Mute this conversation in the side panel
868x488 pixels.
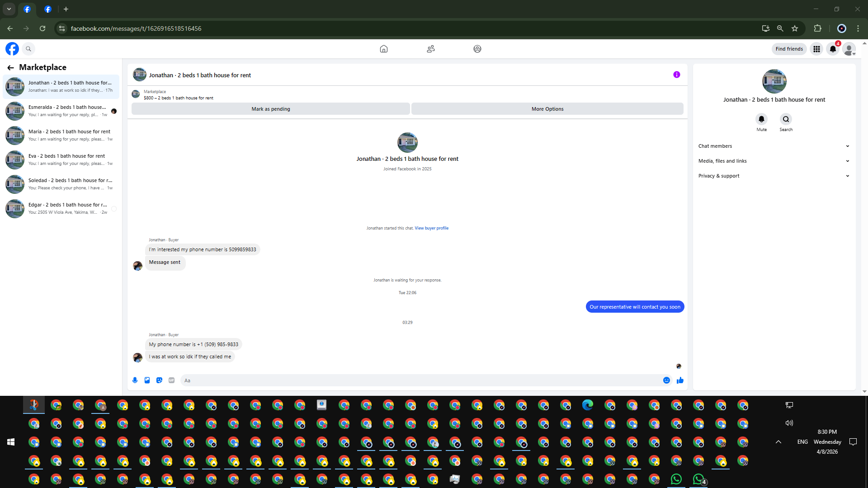coord(761,119)
